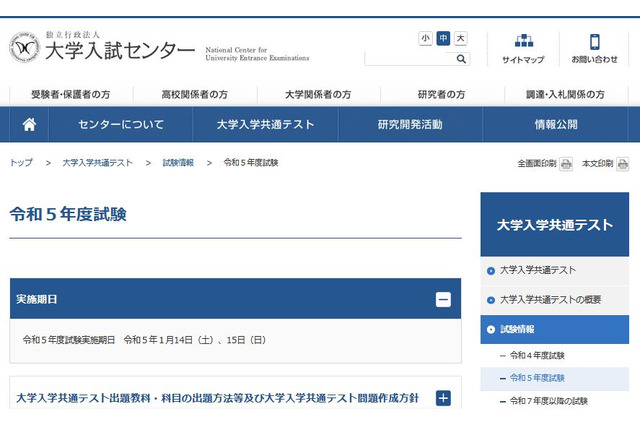Image resolution: width=640 pixels, height=426 pixels.
Task: Set font size to 中
Action: (443, 38)
